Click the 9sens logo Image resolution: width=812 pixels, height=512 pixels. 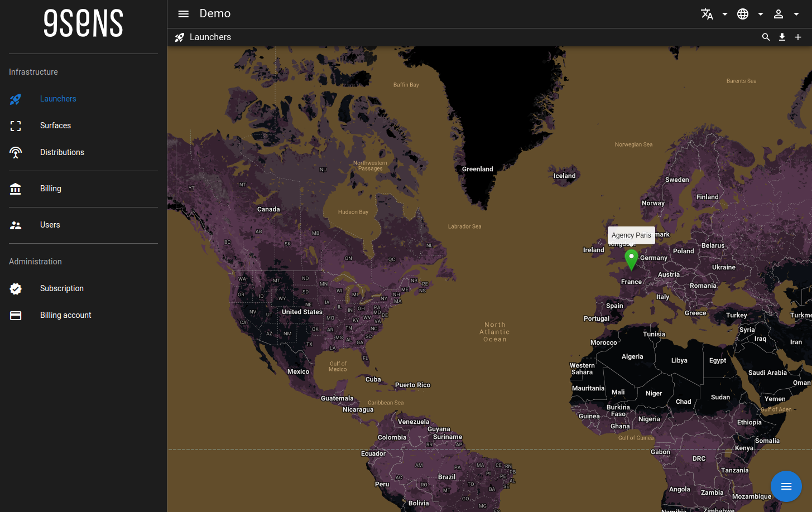coord(83,23)
